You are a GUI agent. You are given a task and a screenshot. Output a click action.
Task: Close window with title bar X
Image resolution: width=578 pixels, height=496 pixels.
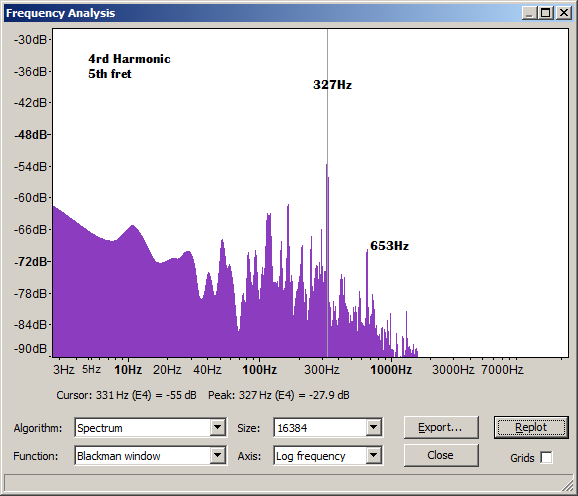(x=564, y=13)
